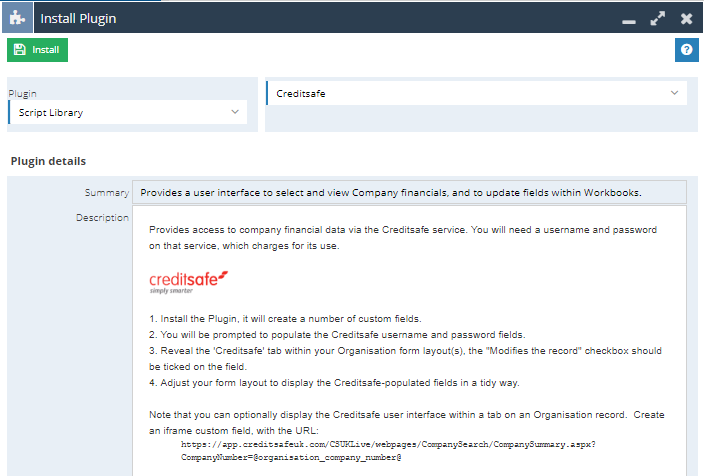
Task: Click 'Note that you can optionally display' paragraph
Action: (x=407, y=423)
